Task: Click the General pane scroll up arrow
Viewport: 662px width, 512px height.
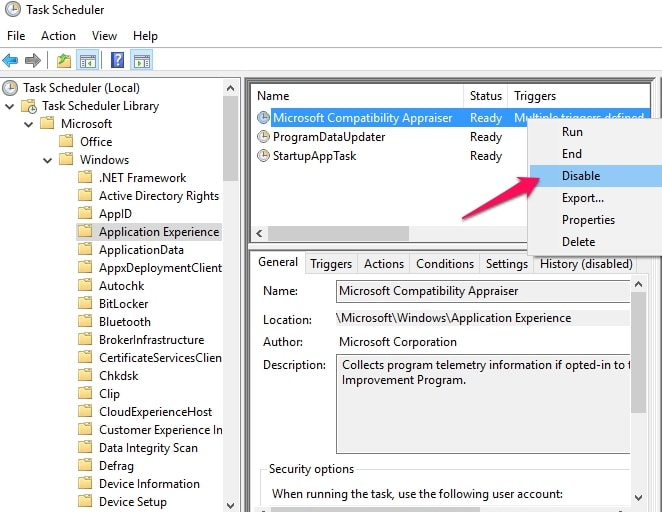Action: [x=638, y=284]
